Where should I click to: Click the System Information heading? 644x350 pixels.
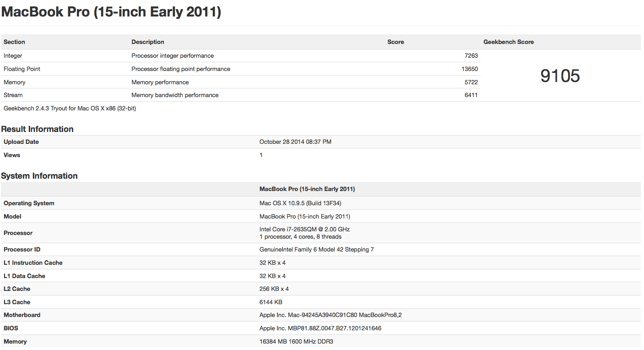pyautogui.click(x=39, y=175)
